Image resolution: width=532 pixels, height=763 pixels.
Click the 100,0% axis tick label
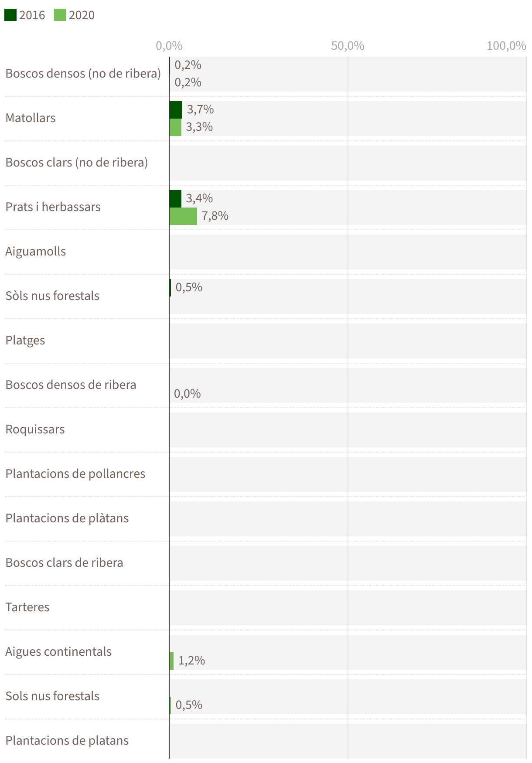pos(506,46)
